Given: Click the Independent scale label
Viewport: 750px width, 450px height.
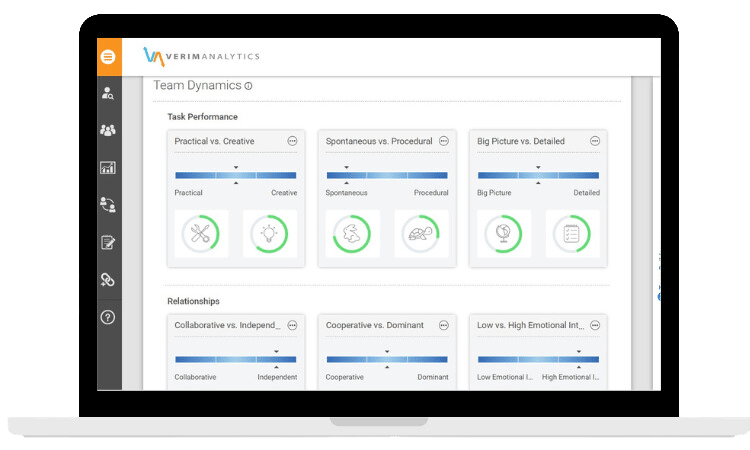Looking at the screenshot, I should tap(277, 377).
